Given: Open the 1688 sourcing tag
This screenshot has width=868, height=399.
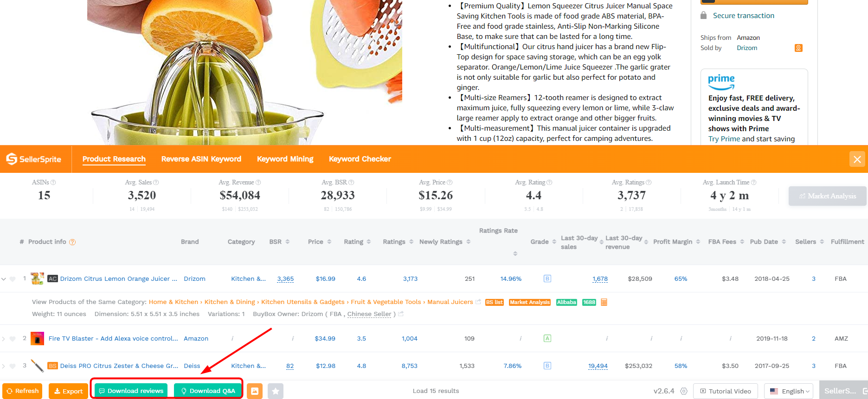Looking at the screenshot, I should pyautogui.click(x=589, y=302).
